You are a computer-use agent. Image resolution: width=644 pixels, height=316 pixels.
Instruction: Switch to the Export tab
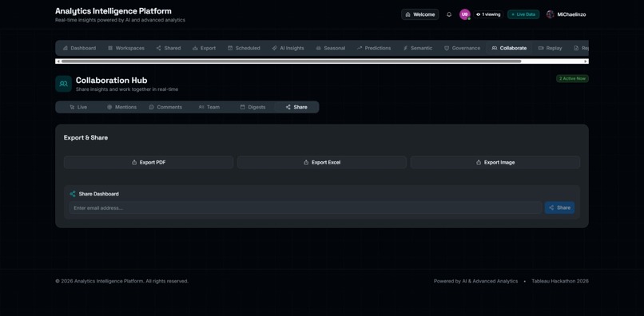pos(204,48)
